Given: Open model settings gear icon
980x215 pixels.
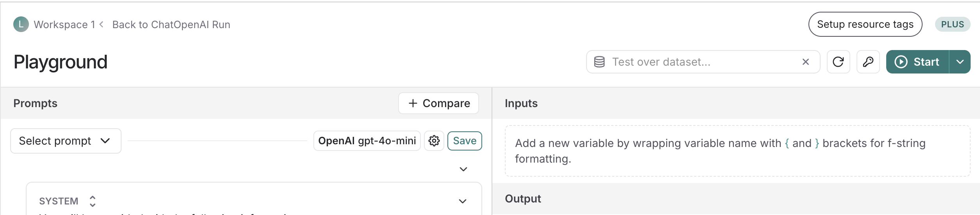Looking at the screenshot, I should pos(434,141).
